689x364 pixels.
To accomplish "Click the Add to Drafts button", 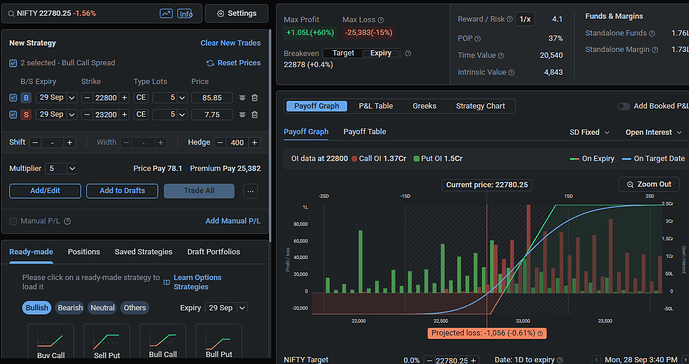I will point(122,191).
